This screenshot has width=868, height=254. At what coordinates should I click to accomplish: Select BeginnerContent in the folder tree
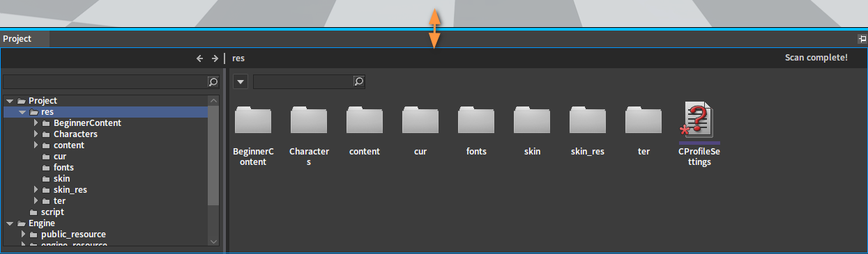tap(87, 123)
